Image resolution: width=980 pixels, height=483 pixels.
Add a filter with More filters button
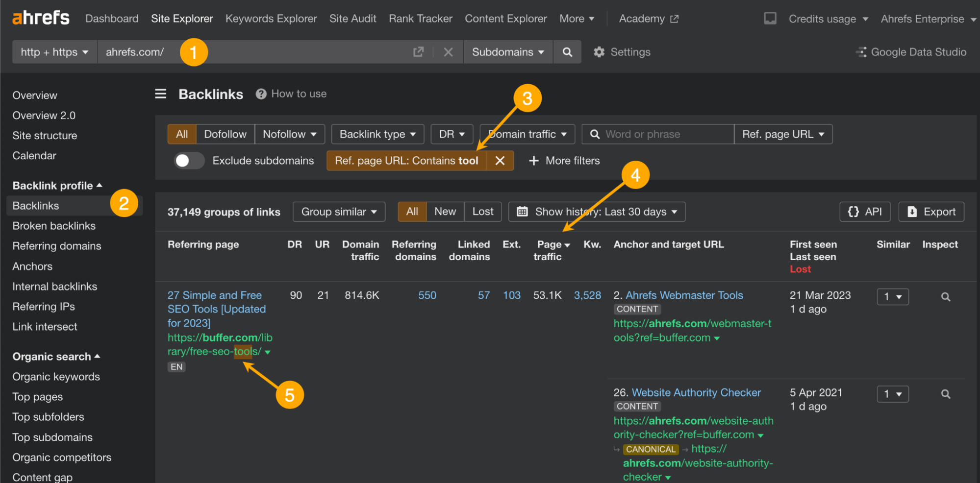(564, 160)
